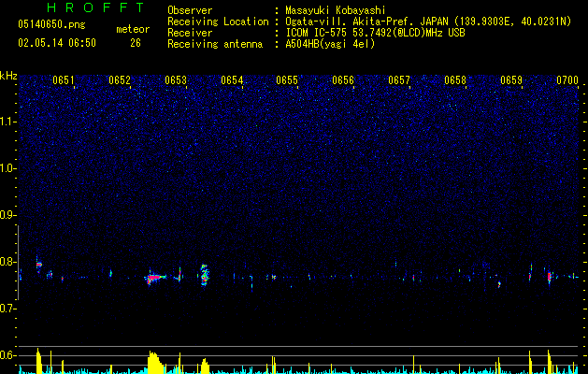Screen dimensions: 588x374
Task: Click the Observer label
Action: click(x=190, y=10)
